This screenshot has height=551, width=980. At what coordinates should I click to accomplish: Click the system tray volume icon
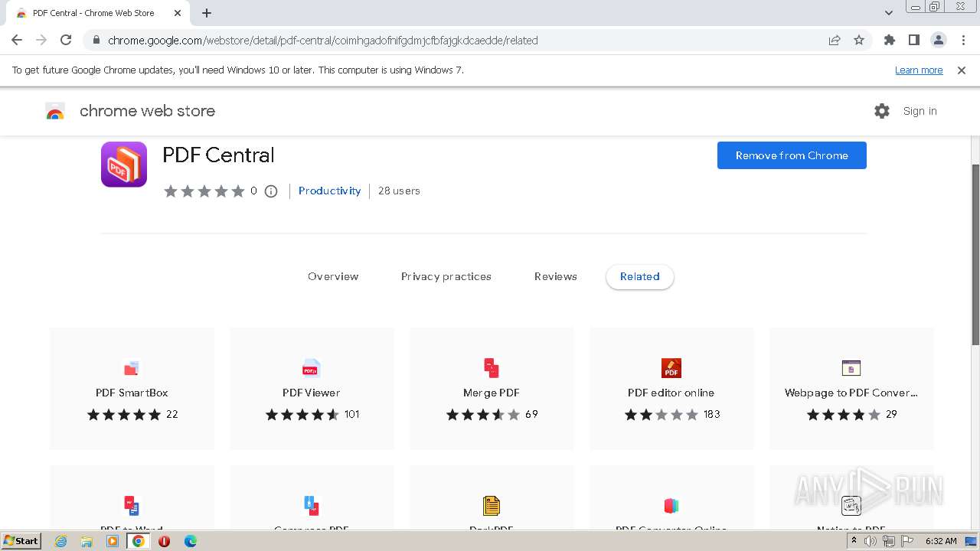(871, 541)
